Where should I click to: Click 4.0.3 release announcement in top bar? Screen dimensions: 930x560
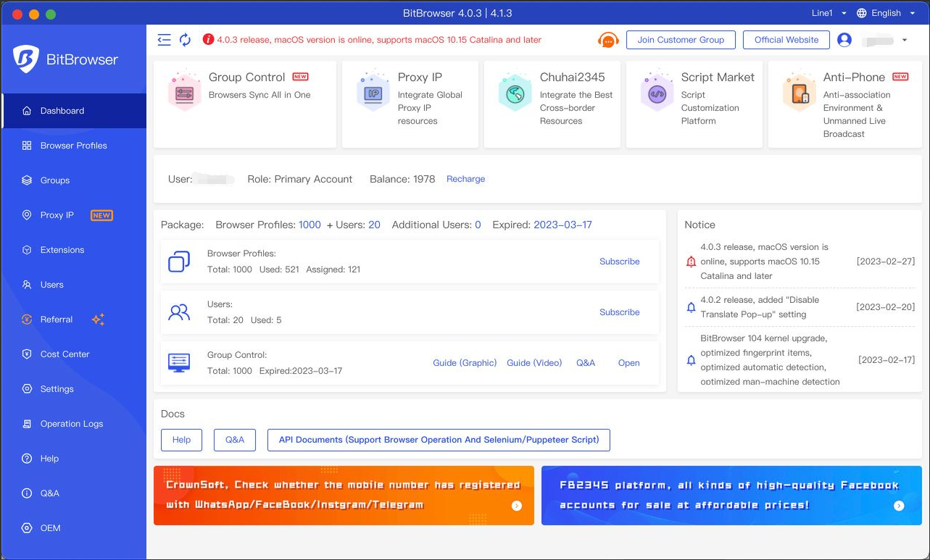coord(379,40)
